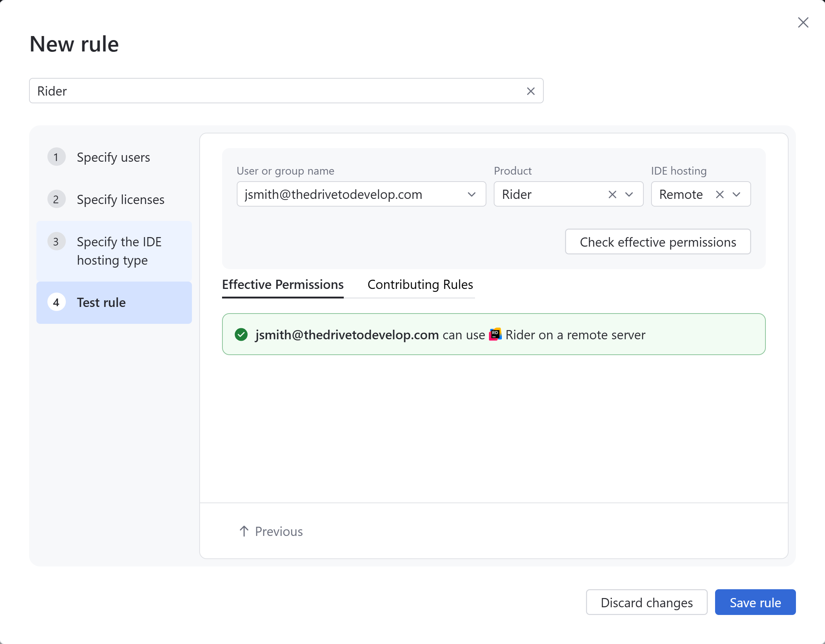
Task: Click the Rider product logo icon
Action: click(495, 334)
